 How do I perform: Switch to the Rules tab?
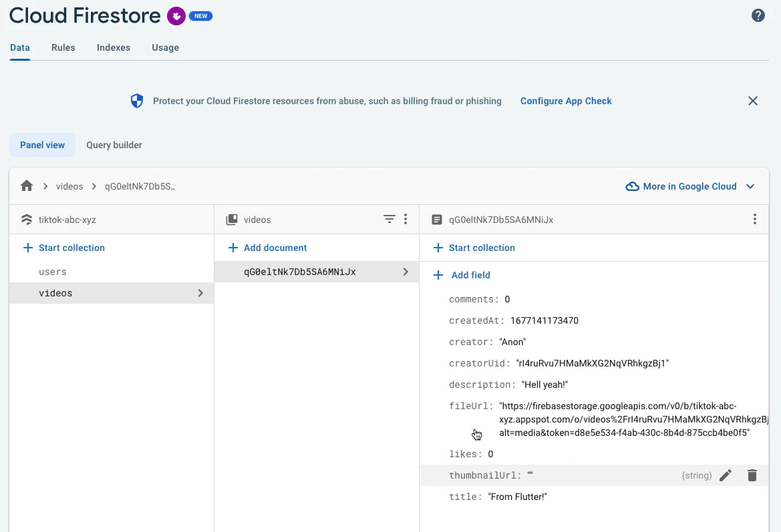pyautogui.click(x=63, y=48)
